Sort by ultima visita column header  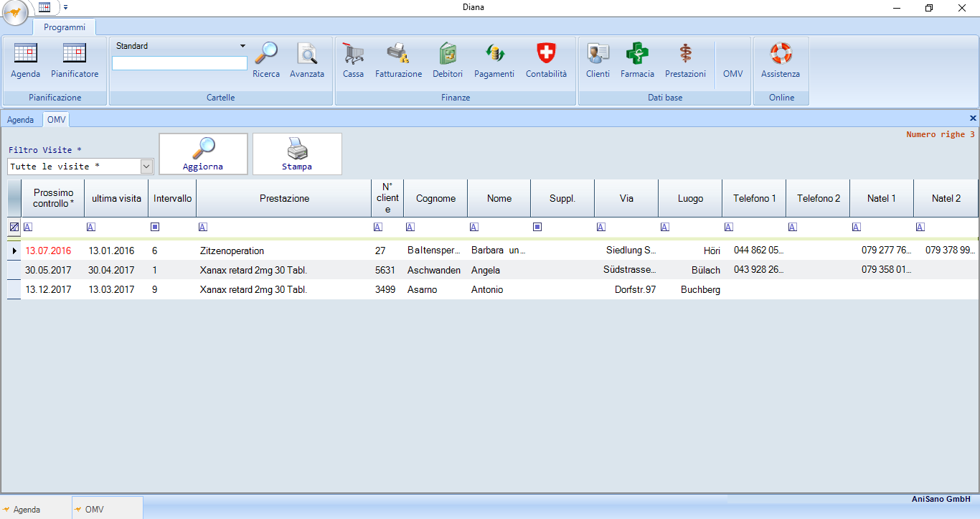pos(116,198)
